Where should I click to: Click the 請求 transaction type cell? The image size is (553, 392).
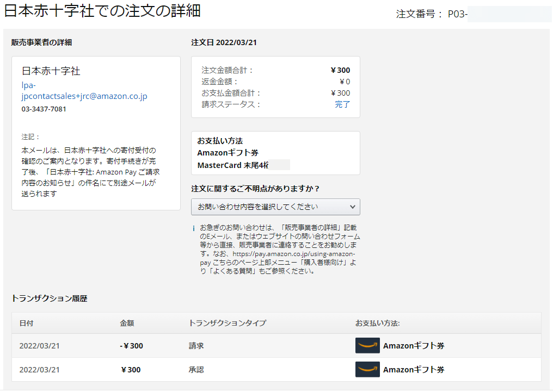(196, 346)
